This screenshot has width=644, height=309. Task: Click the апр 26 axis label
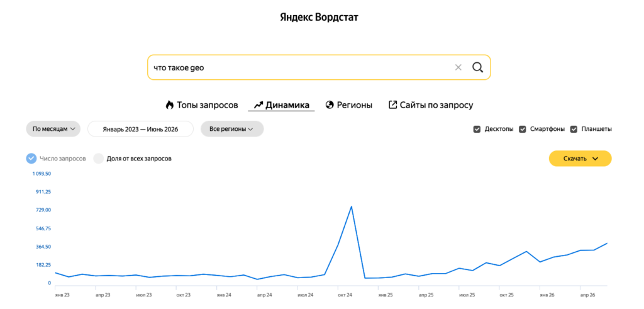[x=587, y=295]
